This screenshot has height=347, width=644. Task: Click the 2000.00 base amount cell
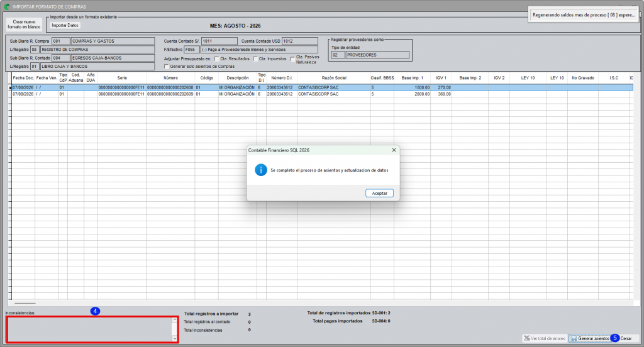412,94
